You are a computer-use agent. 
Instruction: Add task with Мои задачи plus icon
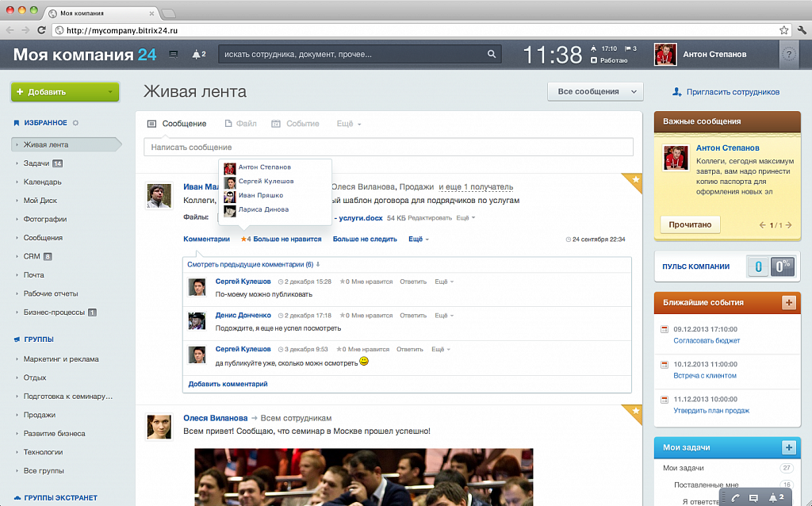coord(789,447)
